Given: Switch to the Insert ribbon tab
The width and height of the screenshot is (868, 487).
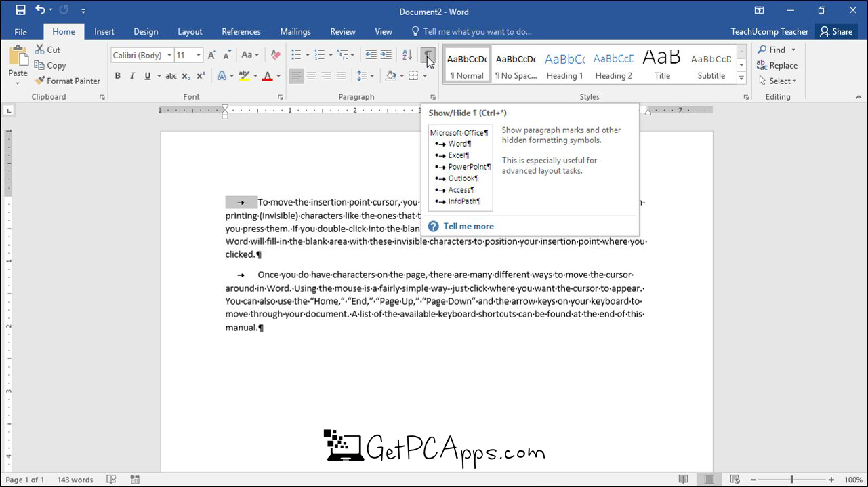Looking at the screenshot, I should tap(104, 31).
